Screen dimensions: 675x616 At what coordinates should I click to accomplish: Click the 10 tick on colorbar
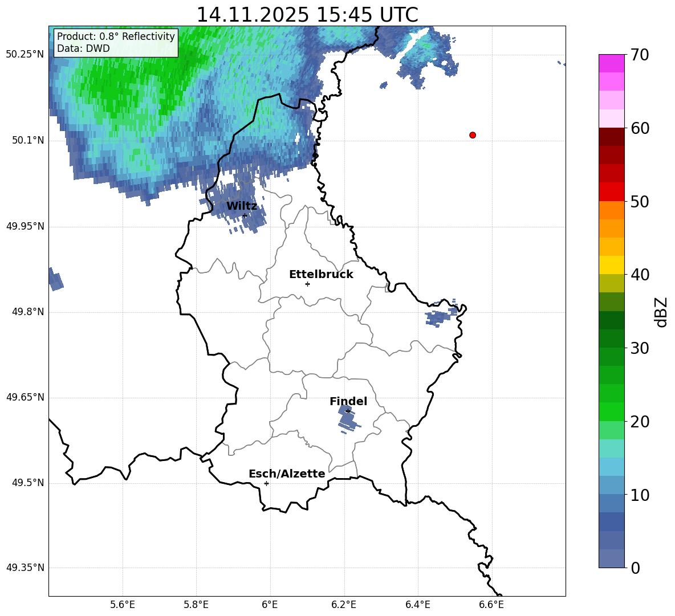coord(639,495)
